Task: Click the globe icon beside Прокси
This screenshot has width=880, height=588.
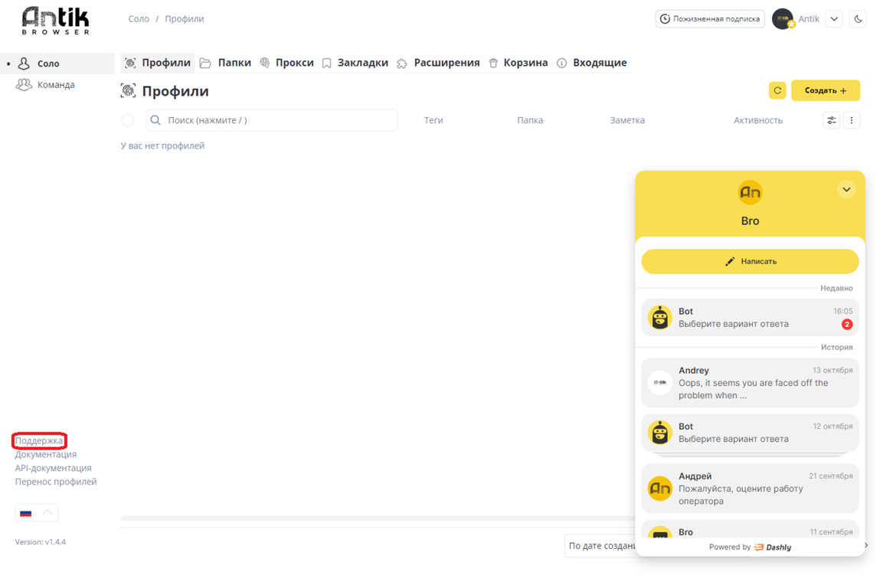Action: tap(265, 63)
